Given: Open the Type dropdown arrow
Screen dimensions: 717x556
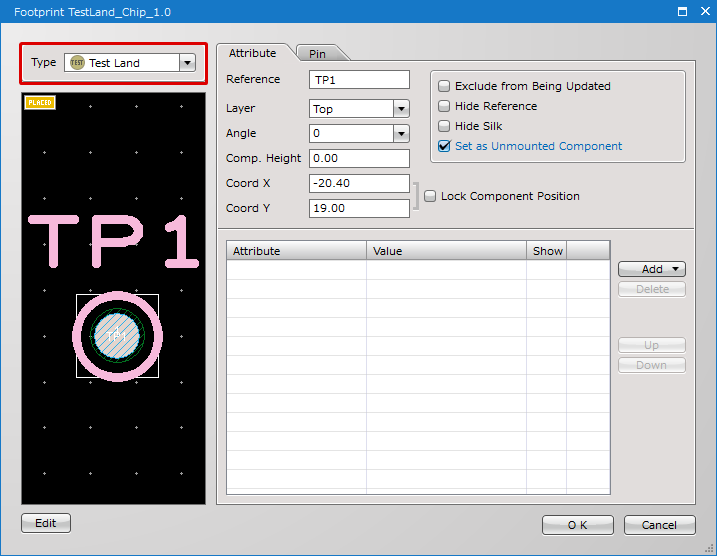Looking at the screenshot, I should [187, 63].
